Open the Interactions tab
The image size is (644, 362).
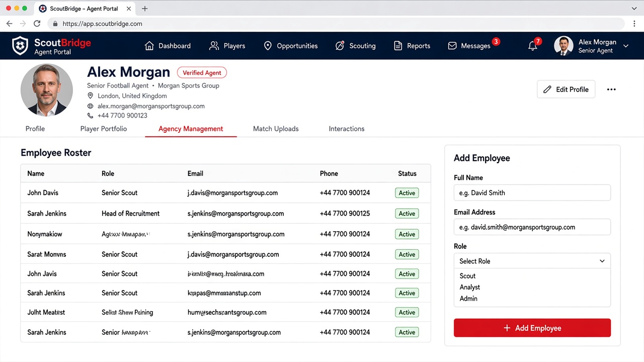click(347, 129)
